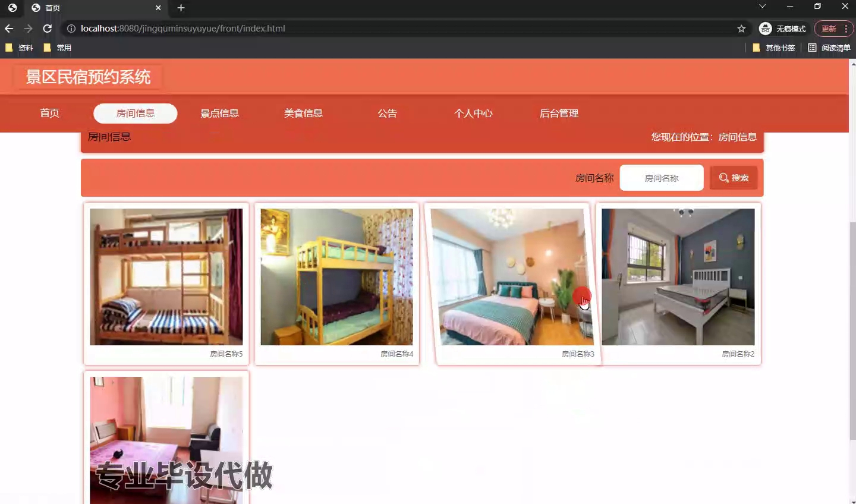Open the 个人中心 navigation item
This screenshot has width=856, height=504.
click(473, 113)
